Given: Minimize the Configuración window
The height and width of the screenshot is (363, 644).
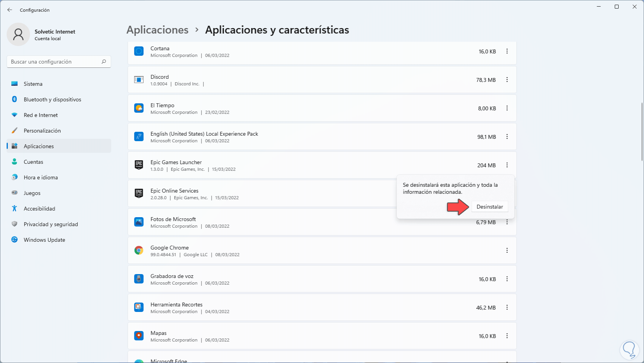Looking at the screenshot, I should click(599, 7).
